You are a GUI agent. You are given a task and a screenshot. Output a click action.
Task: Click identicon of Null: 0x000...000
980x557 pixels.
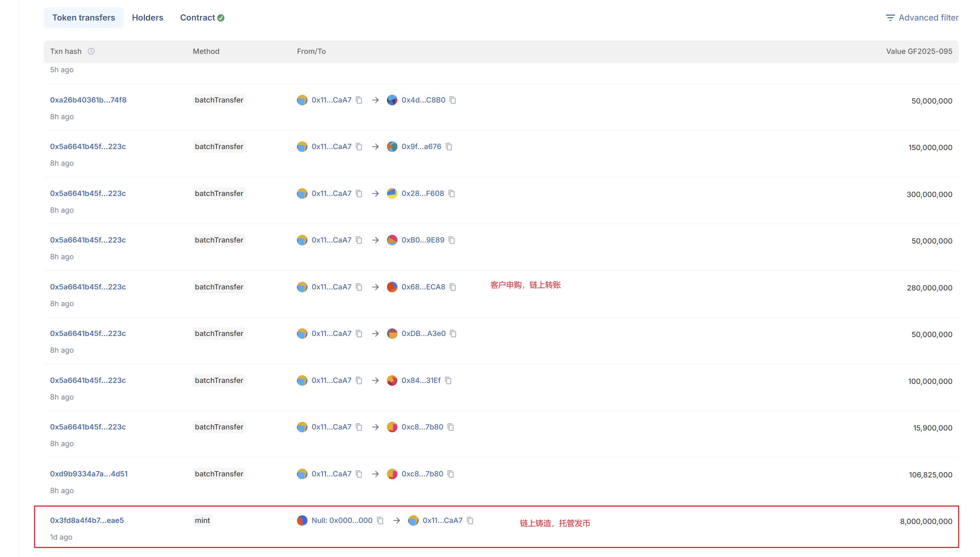coord(302,521)
